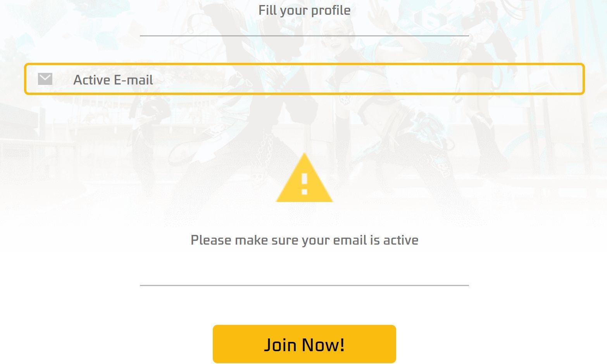The image size is (607, 364).
Task: Click the word 'email' in the warning message
Action: 350,240
